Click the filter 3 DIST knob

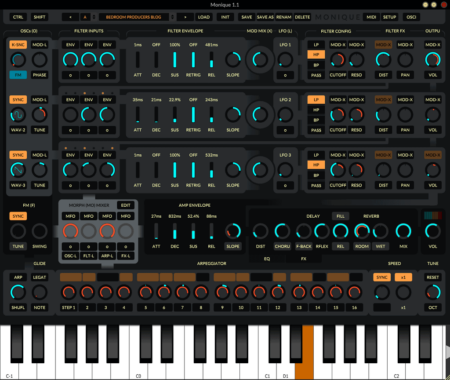click(x=383, y=170)
